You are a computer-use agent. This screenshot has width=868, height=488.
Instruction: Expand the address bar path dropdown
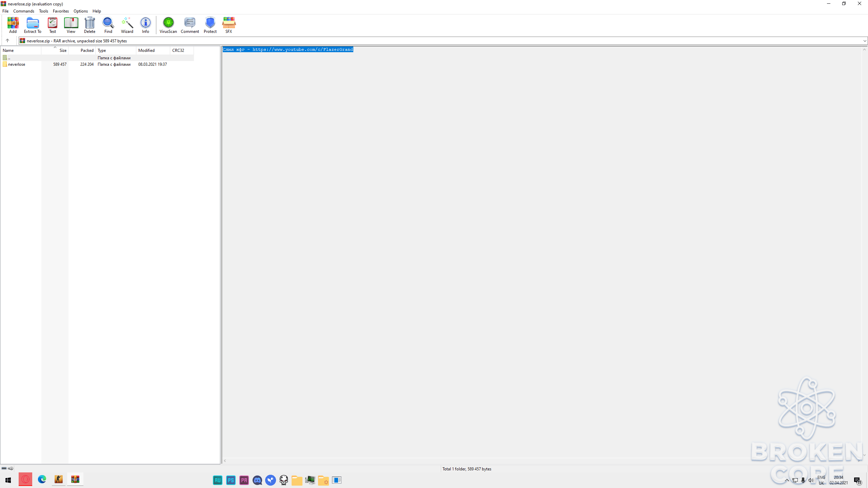865,41
